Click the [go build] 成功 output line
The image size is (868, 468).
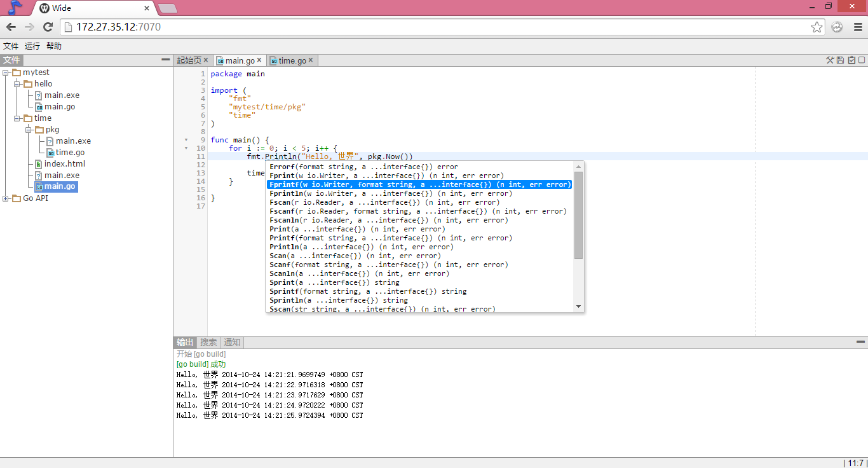click(201, 364)
